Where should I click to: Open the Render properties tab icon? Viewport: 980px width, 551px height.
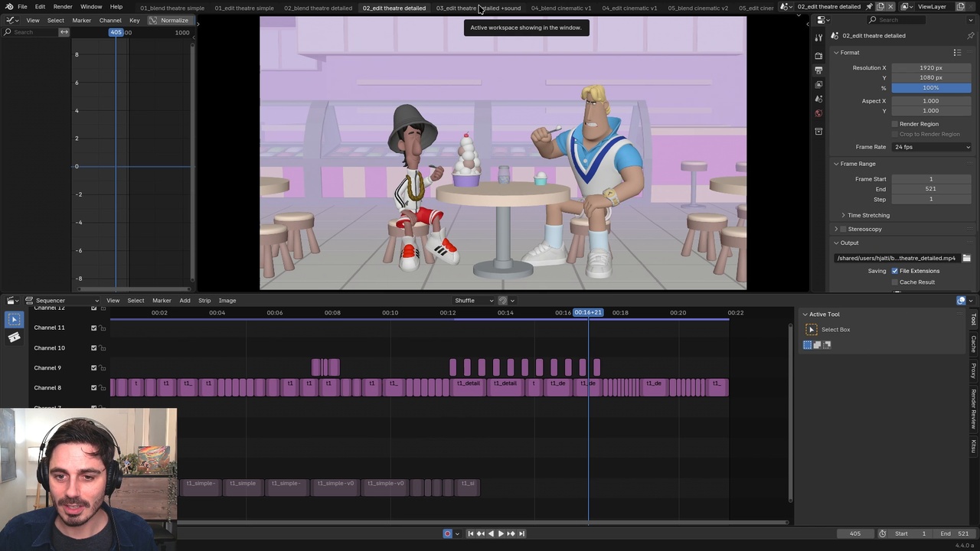coord(818,56)
